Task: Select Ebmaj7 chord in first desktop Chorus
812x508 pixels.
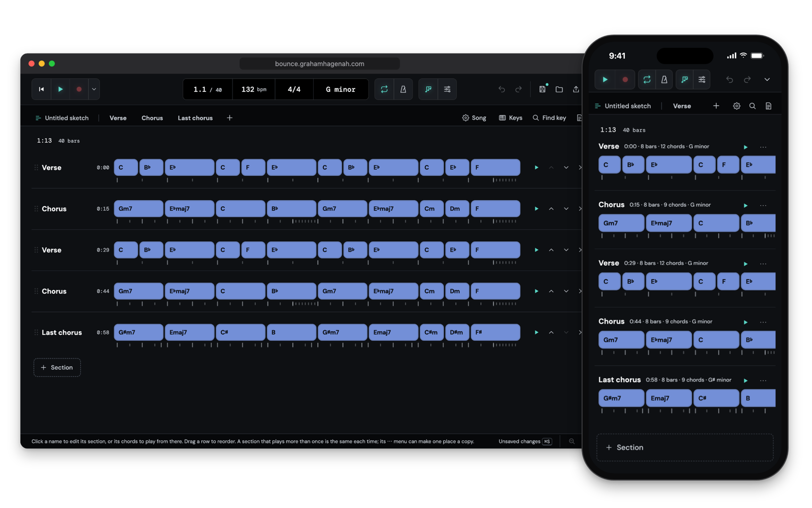Action: click(x=189, y=209)
